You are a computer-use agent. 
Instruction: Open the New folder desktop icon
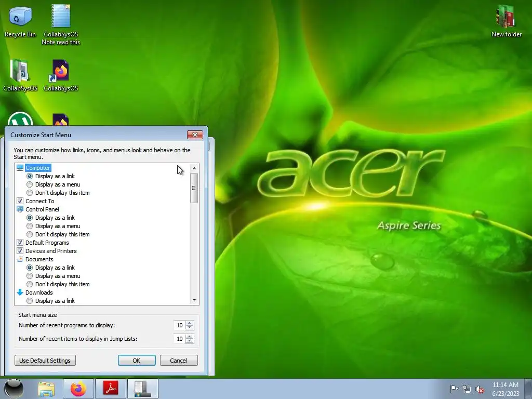pos(506,21)
